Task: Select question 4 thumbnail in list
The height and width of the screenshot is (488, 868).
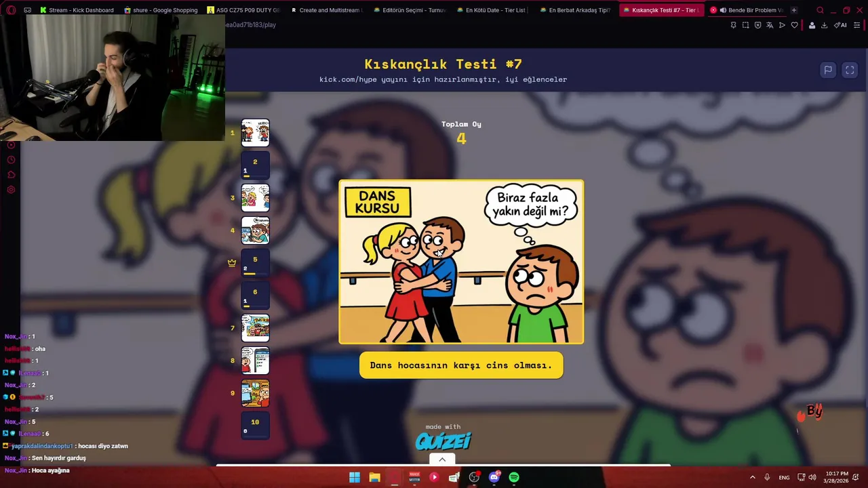Action: pos(255,230)
